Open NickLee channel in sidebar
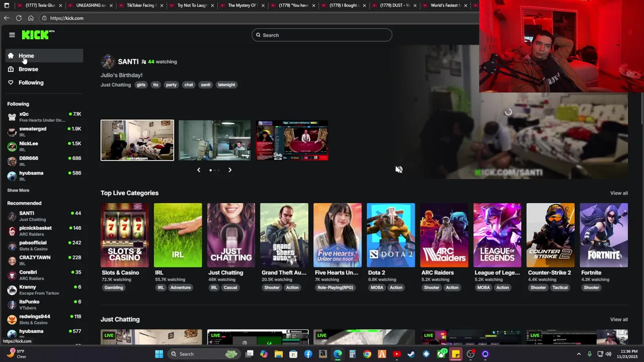Image resolution: width=644 pixels, height=362 pixels. [44, 146]
